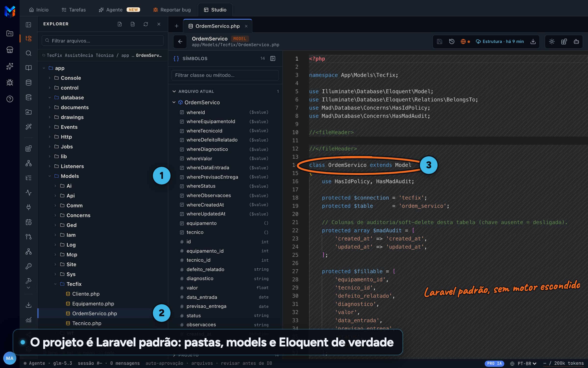Open the plug connections icon
The height and width of the screenshot is (368, 588).
(x=28, y=207)
